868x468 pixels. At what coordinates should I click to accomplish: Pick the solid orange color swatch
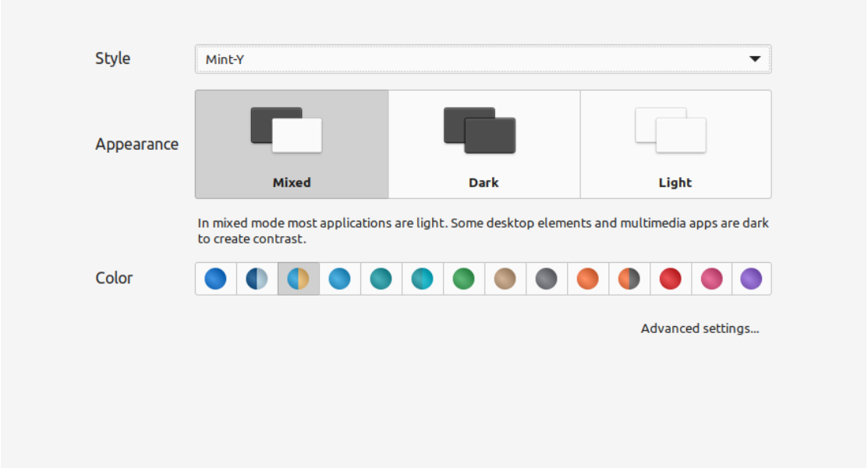click(588, 278)
